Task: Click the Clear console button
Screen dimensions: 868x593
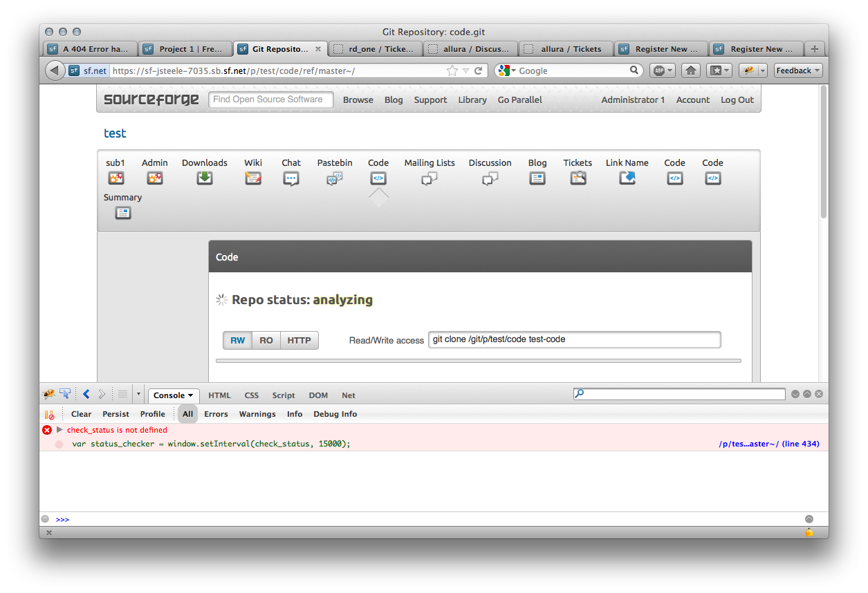Action: click(x=81, y=414)
